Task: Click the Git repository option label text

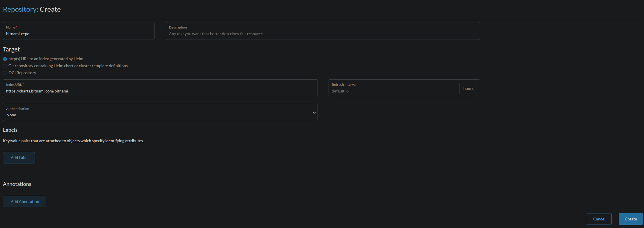Action: [68, 66]
